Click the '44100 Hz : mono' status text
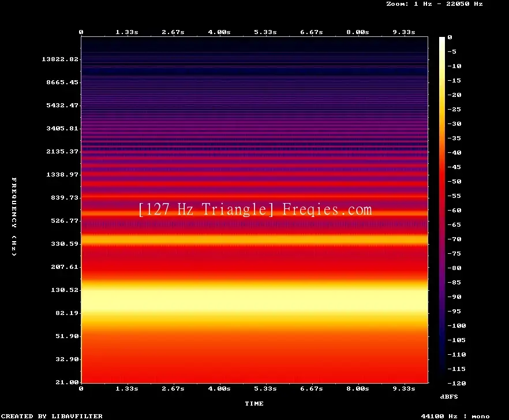 pos(455,416)
